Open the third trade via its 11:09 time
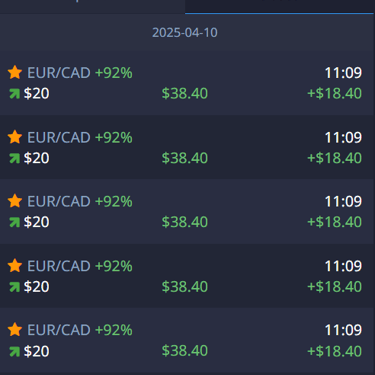Viewport: 375px width, 375px height. click(343, 201)
